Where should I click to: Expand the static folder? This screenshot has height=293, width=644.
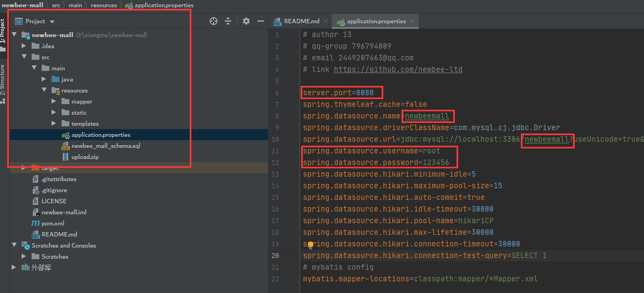click(54, 112)
